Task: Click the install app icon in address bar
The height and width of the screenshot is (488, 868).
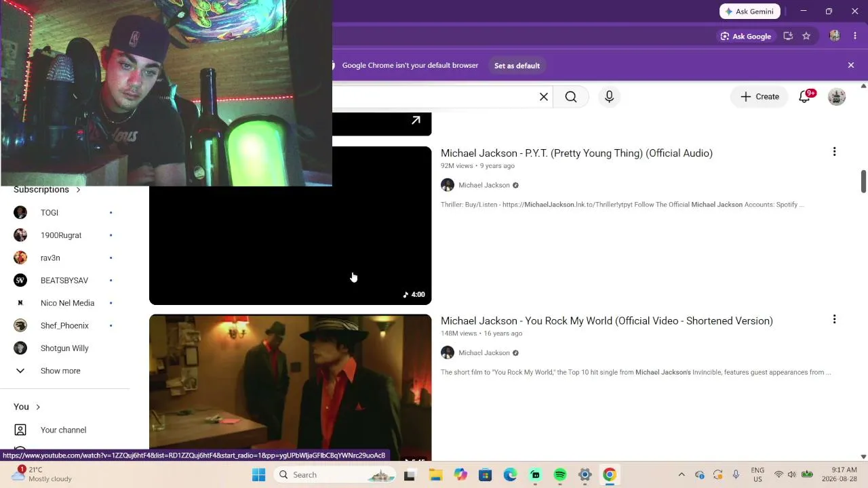Action: tap(788, 36)
